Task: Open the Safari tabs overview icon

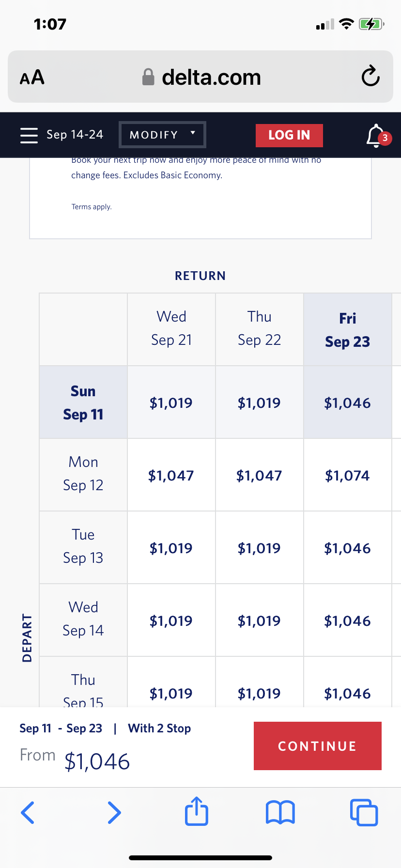Action: tap(364, 812)
